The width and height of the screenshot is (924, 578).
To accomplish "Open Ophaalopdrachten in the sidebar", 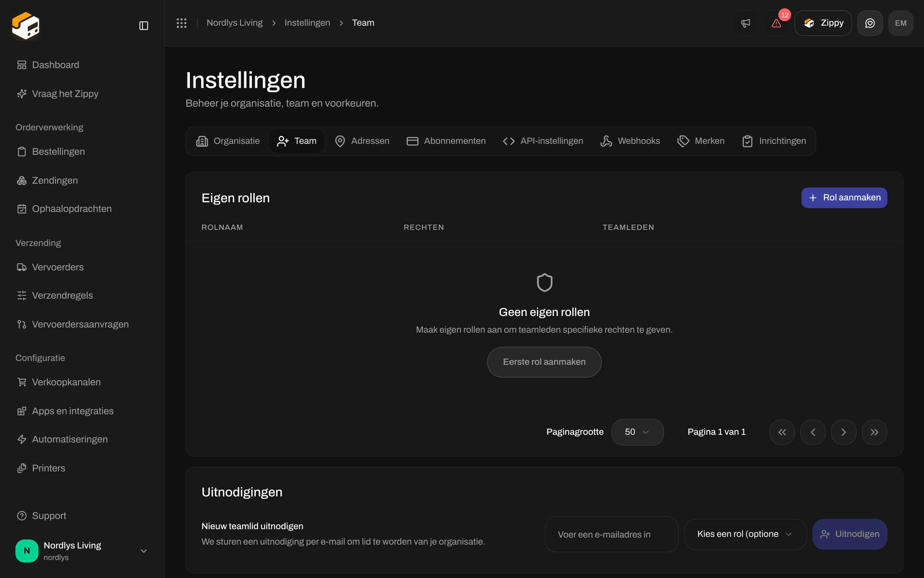I will [82, 209].
